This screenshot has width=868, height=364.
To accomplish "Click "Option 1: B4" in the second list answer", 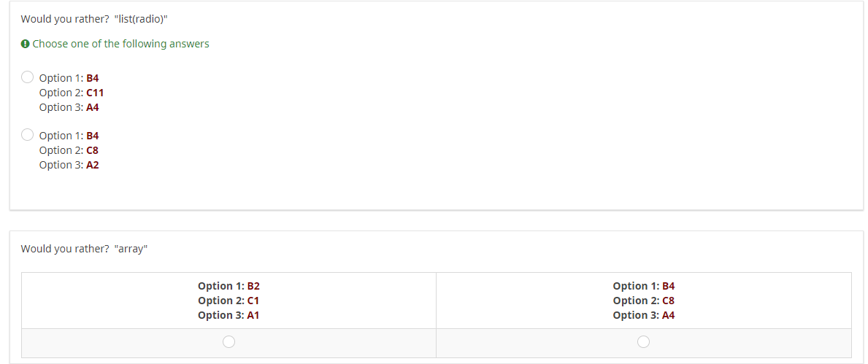I will [69, 136].
